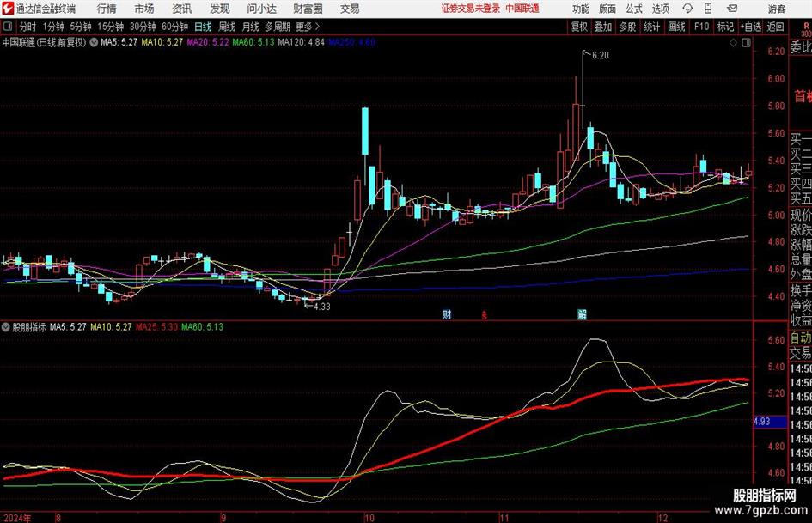Open the 行情 menu
The height and width of the screenshot is (523, 812).
[107, 9]
